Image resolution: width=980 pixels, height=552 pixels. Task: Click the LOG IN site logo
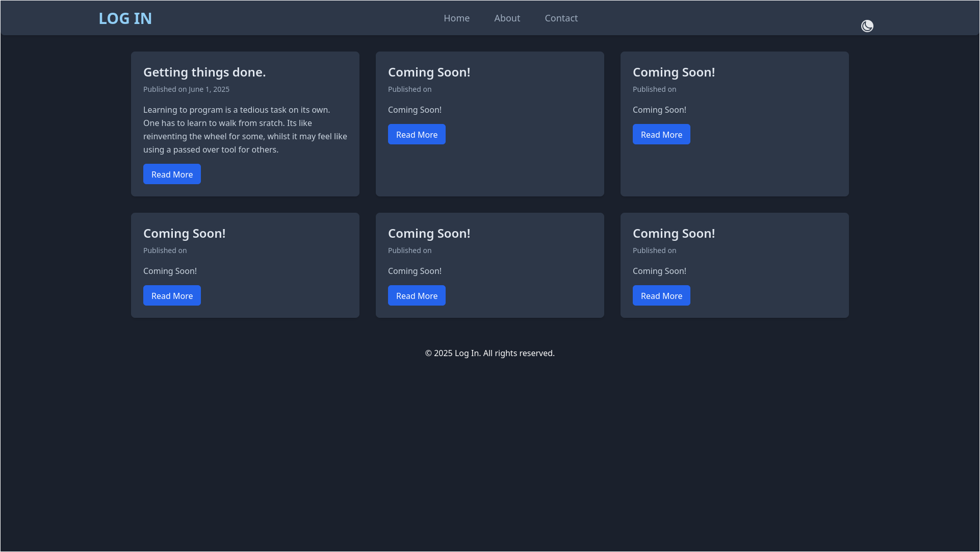click(x=125, y=18)
